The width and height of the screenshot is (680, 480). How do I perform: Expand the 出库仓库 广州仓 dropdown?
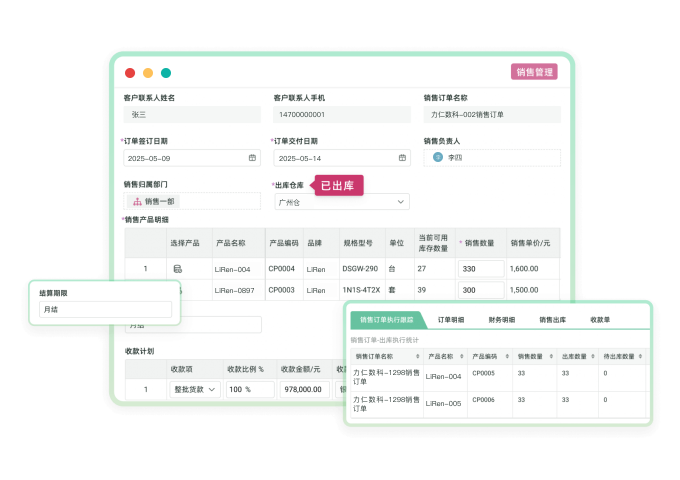402,202
